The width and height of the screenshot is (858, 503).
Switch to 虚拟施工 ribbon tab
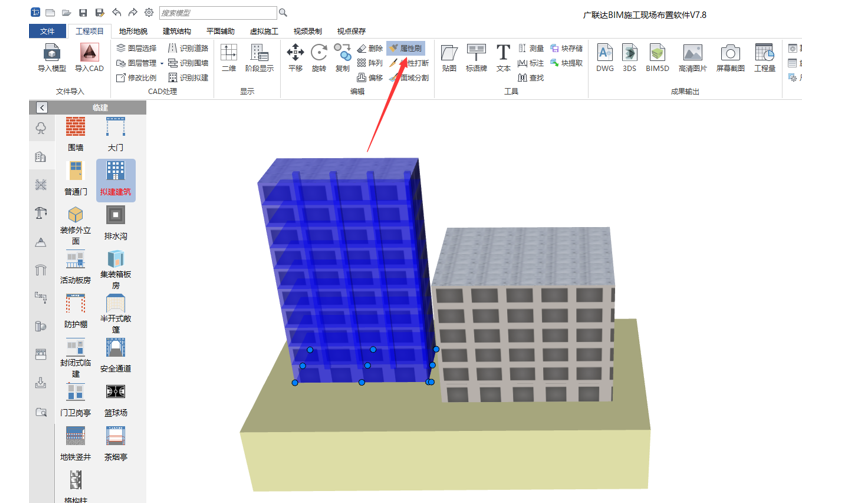(x=264, y=31)
